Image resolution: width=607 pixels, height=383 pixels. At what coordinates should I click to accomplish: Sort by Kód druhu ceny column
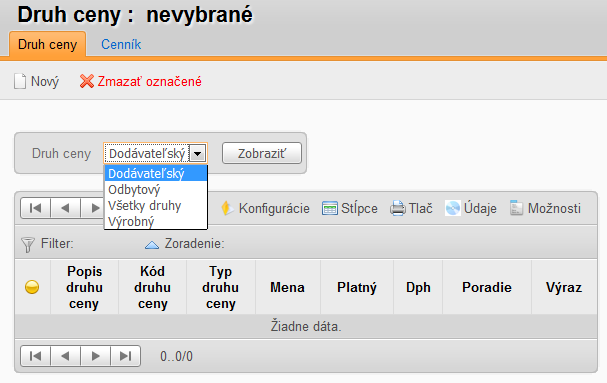pyautogui.click(x=153, y=287)
